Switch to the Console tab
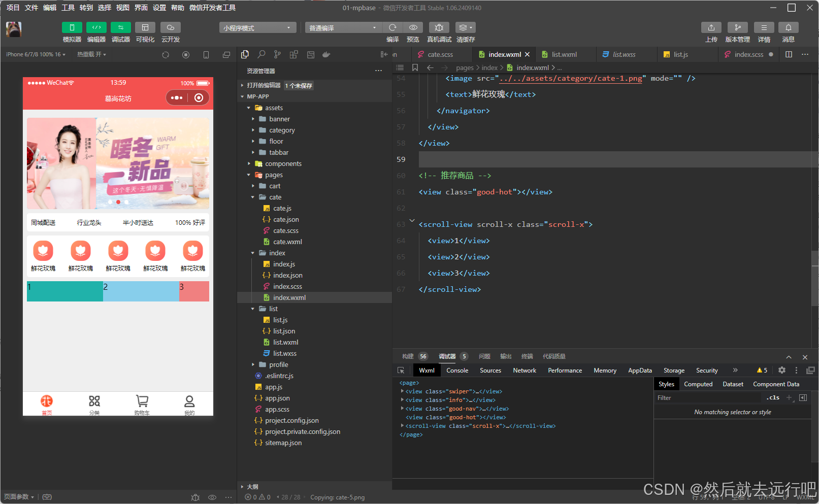The image size is (819, 504). tap(457, 371)
